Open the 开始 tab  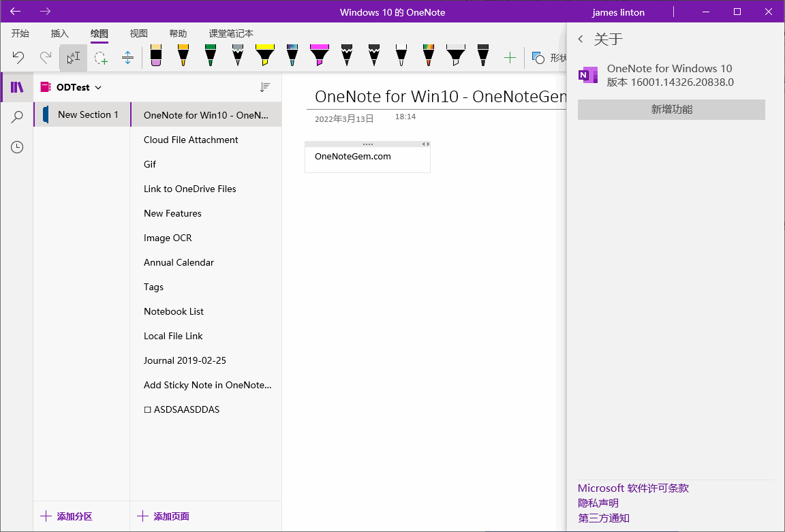20,33
